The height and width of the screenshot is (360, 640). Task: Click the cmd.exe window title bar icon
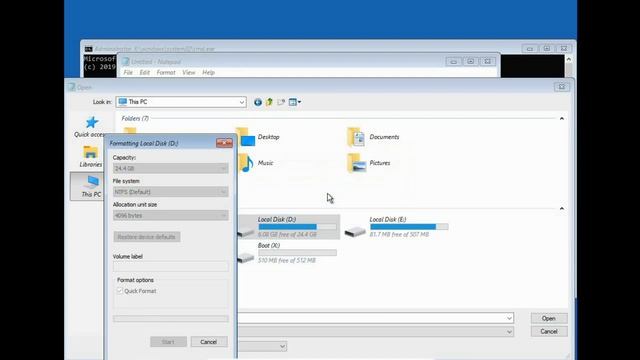88,49
